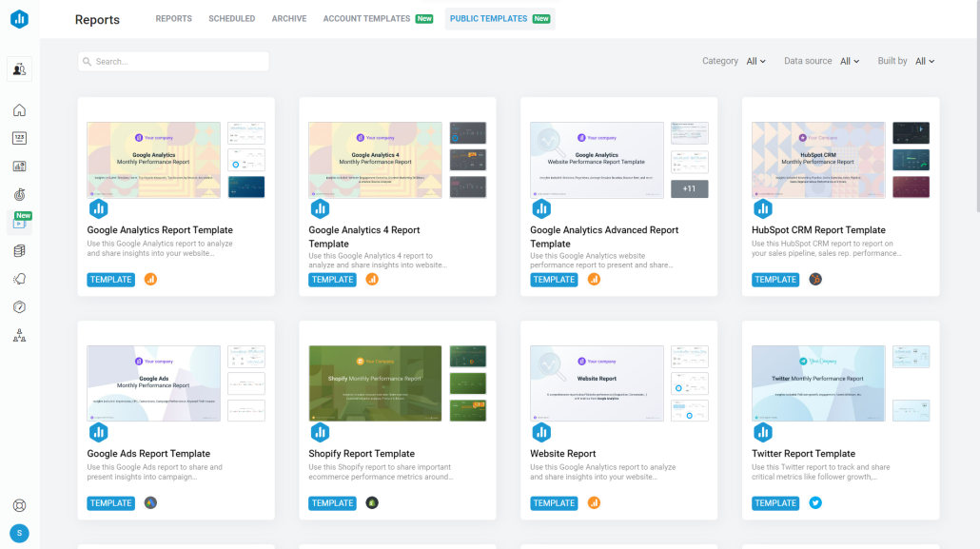Click Google Ads source icon on Google Ads card
Screen dimensions: 980x549
click(150, 502)
